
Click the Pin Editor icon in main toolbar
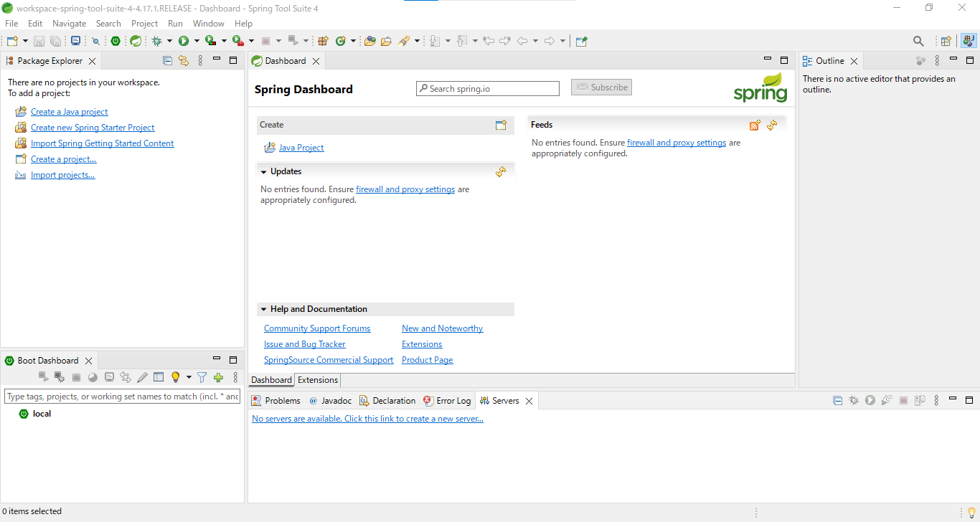point(582,42)
